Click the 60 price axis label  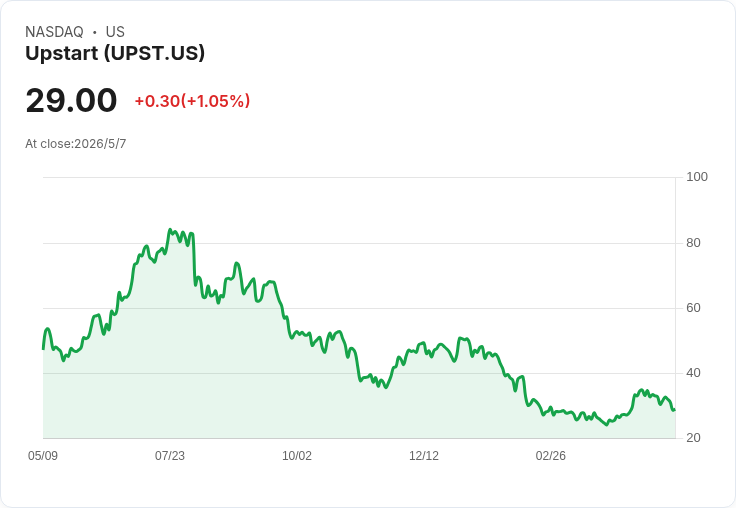point(693,308)
